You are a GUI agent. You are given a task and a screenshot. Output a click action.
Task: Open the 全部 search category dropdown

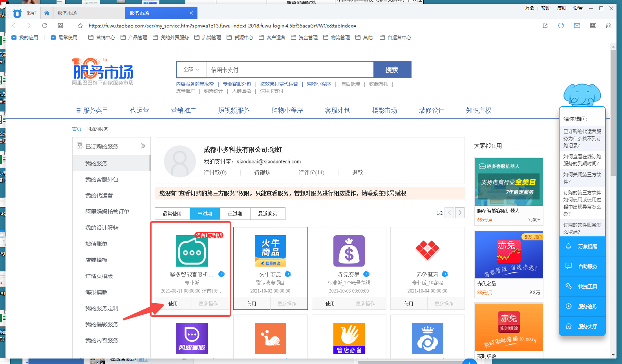pyautogui.click(x=191, y=70)
